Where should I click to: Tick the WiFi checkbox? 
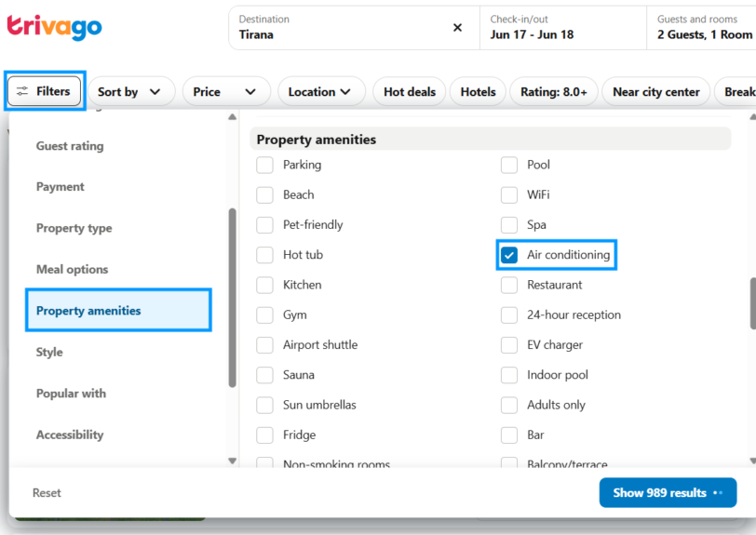509,194
